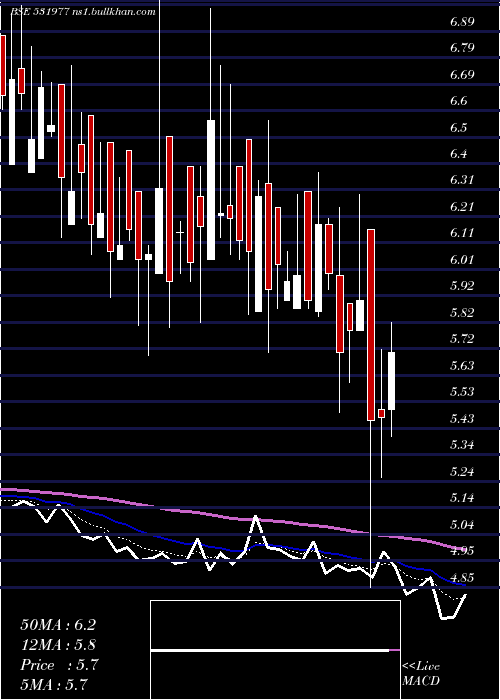Click the 6.69 price axis label
This screenshot has height=700, width=500.
click(462, 75)
